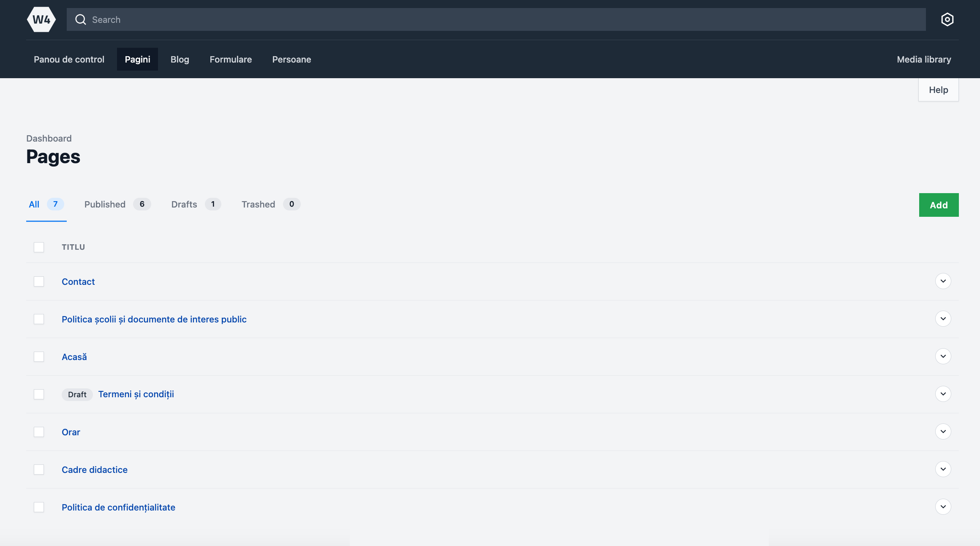Select the Contact page checkbox
The height and width of the screenshot is (546, 980).
point(39,281)
